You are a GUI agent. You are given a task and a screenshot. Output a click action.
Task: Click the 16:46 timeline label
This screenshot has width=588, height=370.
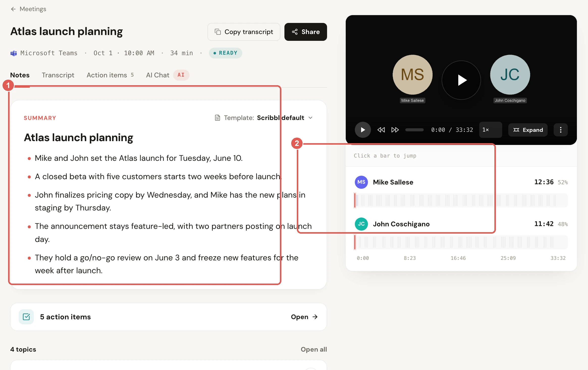pos(458,258)
